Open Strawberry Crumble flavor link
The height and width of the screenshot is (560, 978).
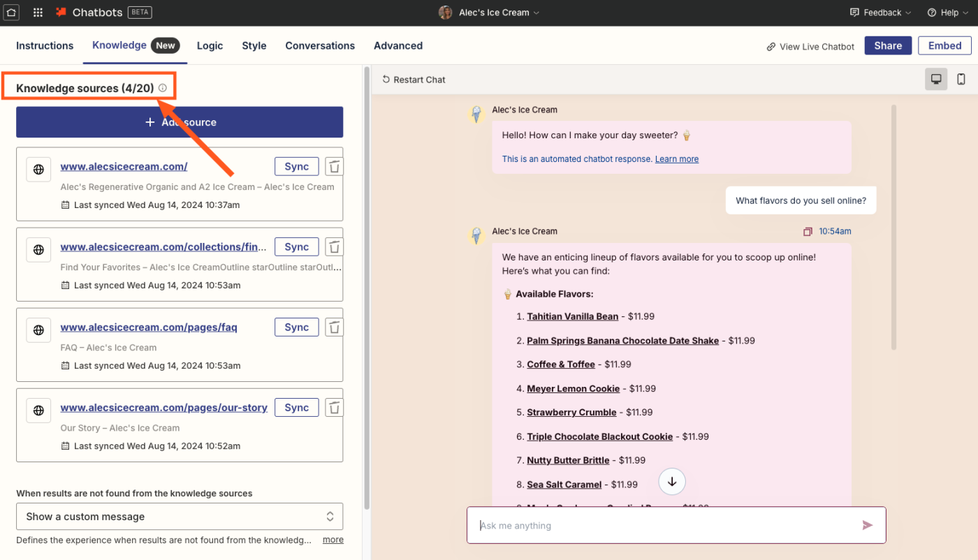click(571, 413)
